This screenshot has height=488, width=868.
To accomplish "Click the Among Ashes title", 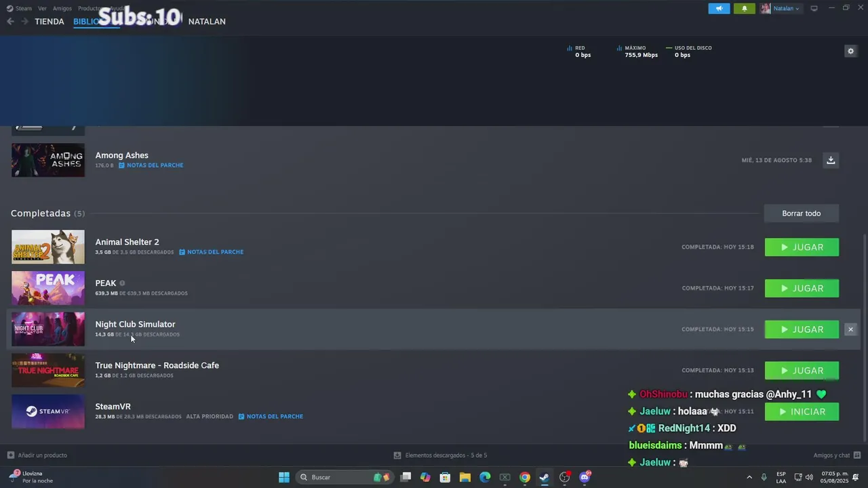I will coord(121,155).
